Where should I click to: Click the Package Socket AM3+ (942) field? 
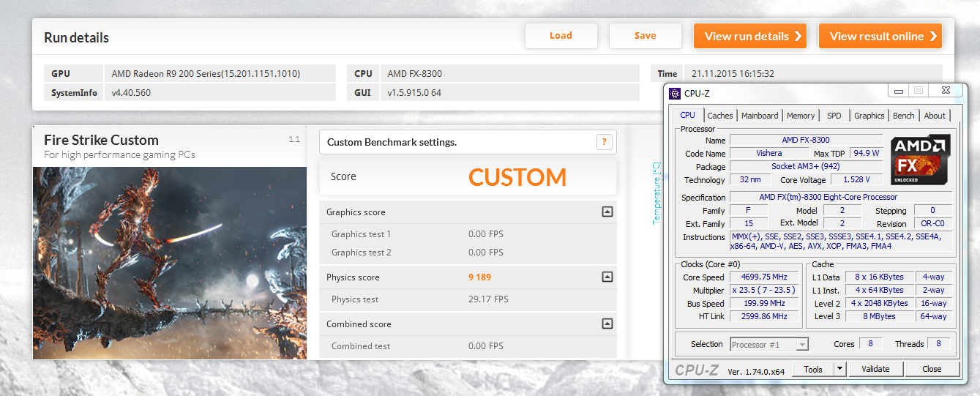click(806, 166)
